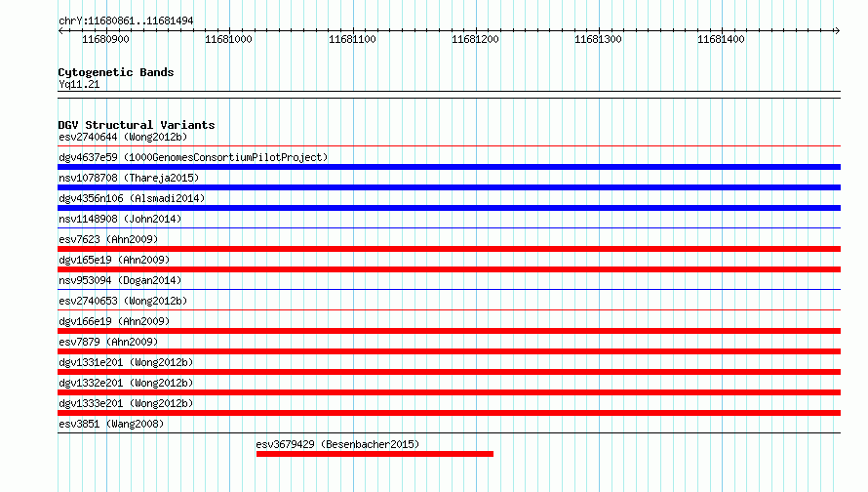Click the thin red line of esv2740653

(449, 309)
